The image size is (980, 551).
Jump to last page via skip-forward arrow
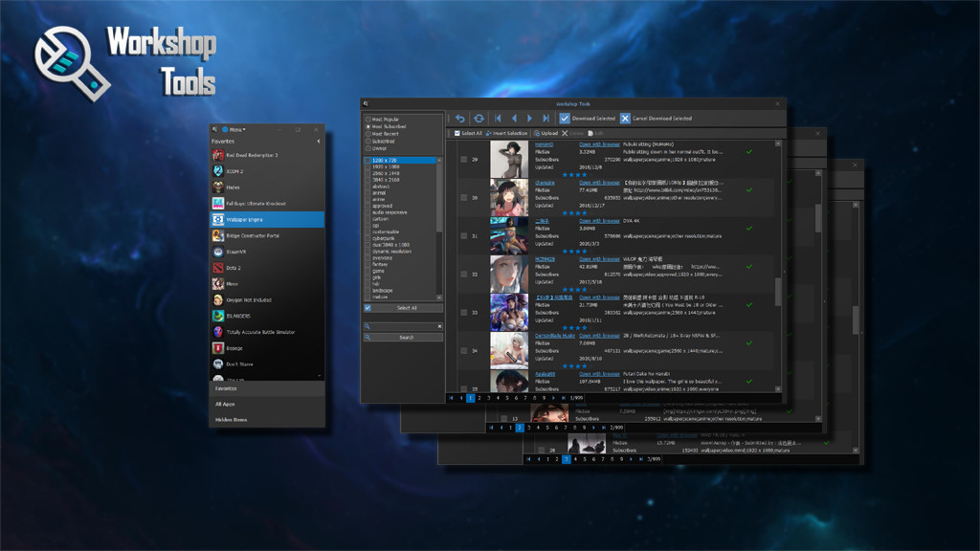coord(546,117)
